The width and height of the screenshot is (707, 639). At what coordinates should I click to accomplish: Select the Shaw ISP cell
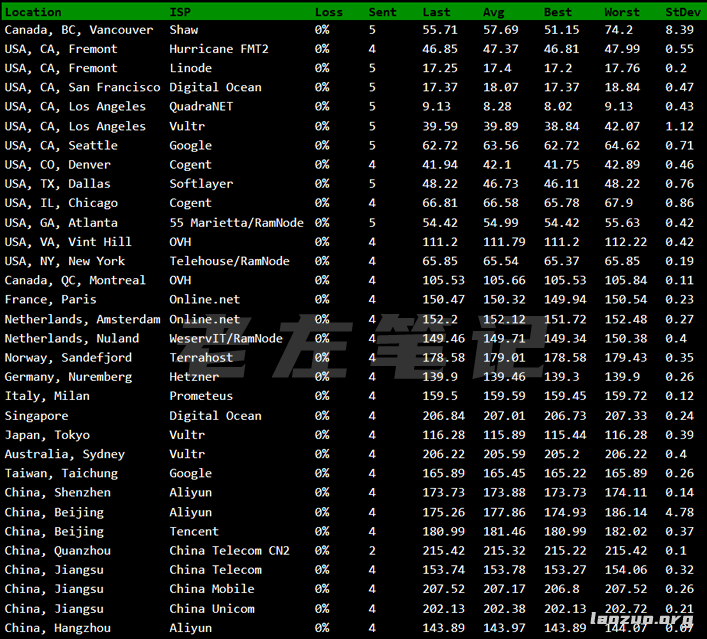pos(184,30)
